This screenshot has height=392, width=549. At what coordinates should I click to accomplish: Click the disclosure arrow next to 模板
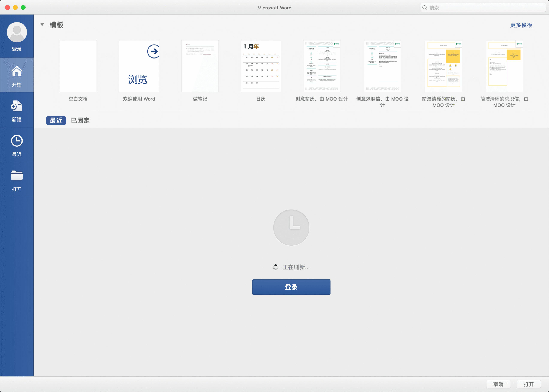[x=42, y=25]
